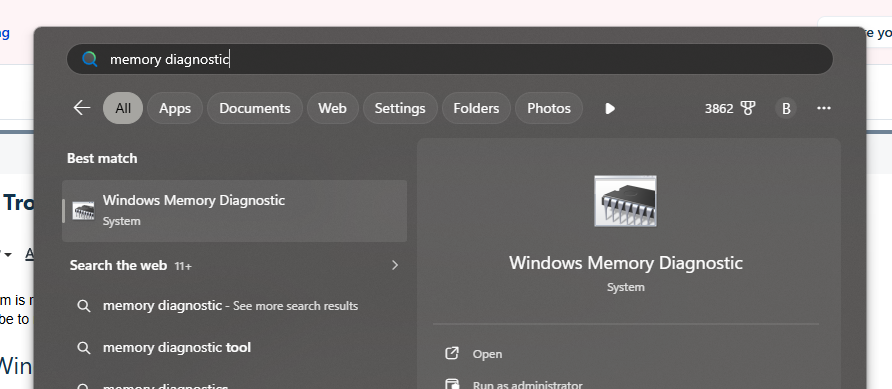The width and height of the screenshot is (892, 389).
Task: Click the 3862 rewards points number
Action: 719,108
